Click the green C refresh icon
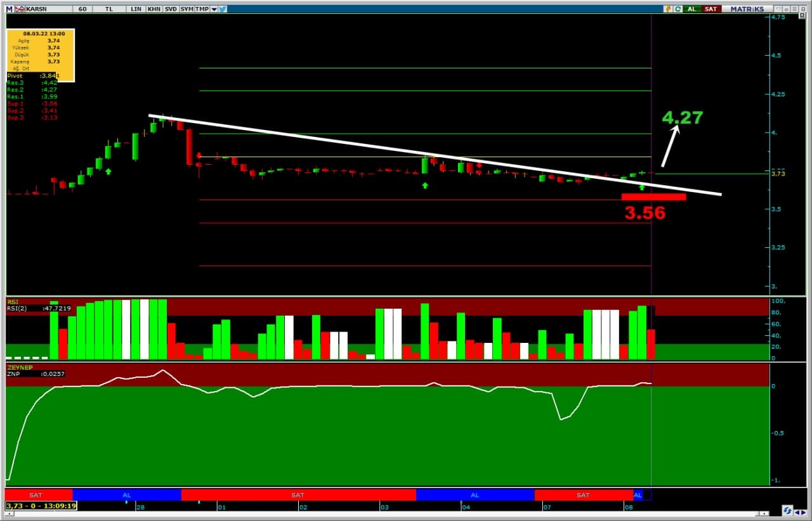Viewport: 812px width, 521px height. [x=678, y=9]
